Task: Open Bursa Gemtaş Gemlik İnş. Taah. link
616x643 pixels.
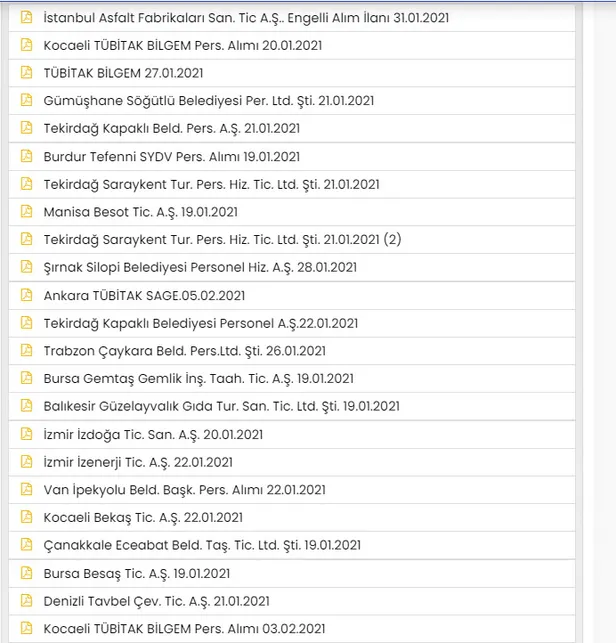Action: (198, 379)
